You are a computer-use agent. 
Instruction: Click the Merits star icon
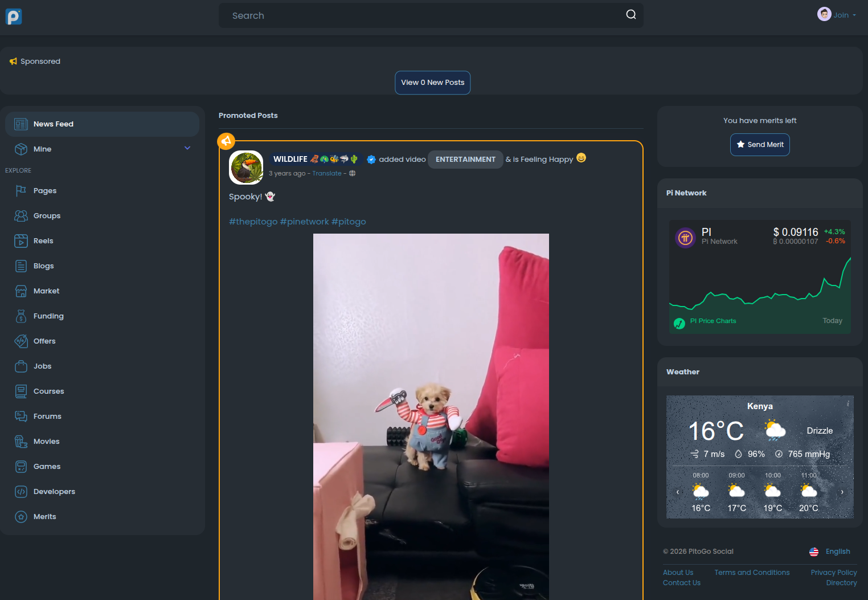tap(21, 517)
